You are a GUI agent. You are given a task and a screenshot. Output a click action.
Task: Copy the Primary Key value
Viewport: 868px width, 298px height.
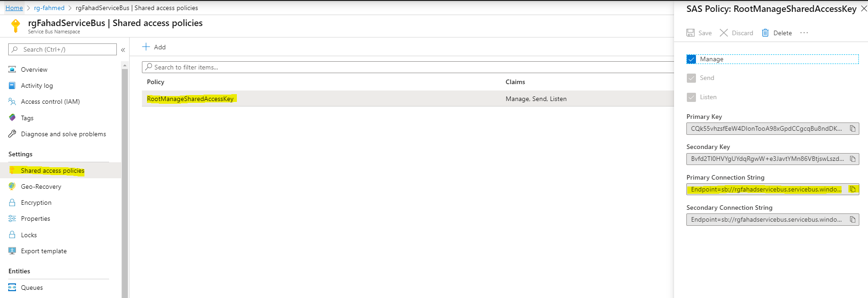[x=852, y=129]
